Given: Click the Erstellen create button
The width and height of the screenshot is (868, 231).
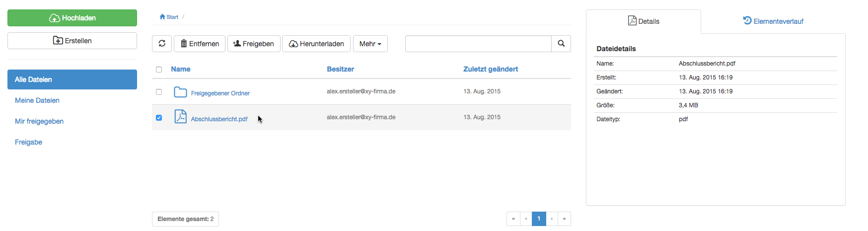Looking at the screenshot, I should click(x=72, y=41).
